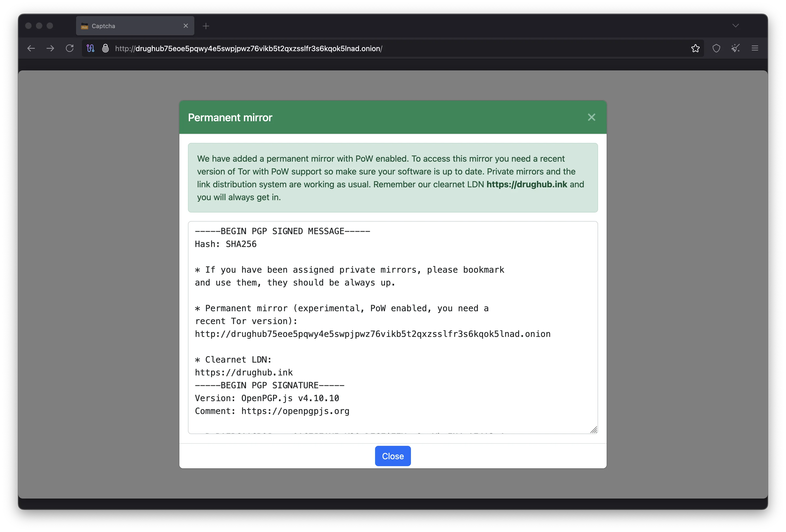Close the Permanent mirror dialog with the X
This screenshot has height=532, width=786.
591,117
